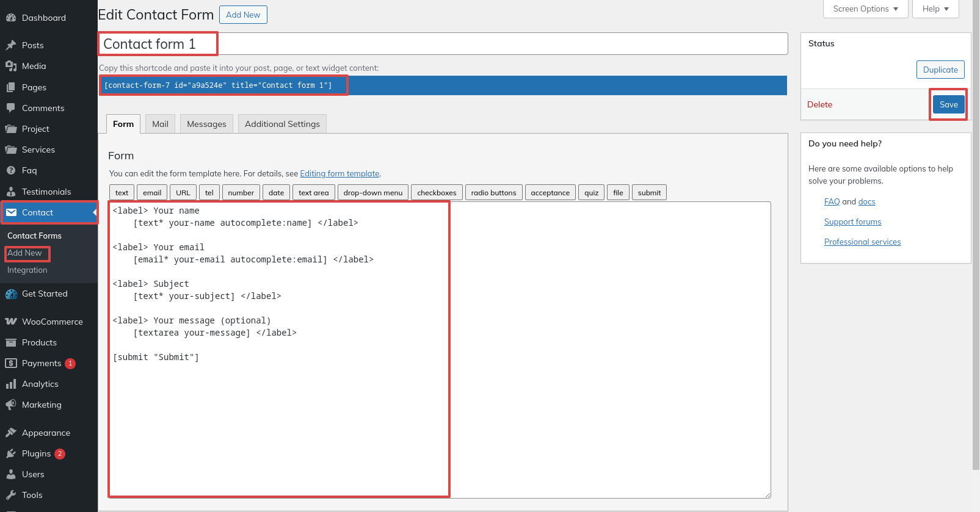Open the FAQ help link

(832, 201)
